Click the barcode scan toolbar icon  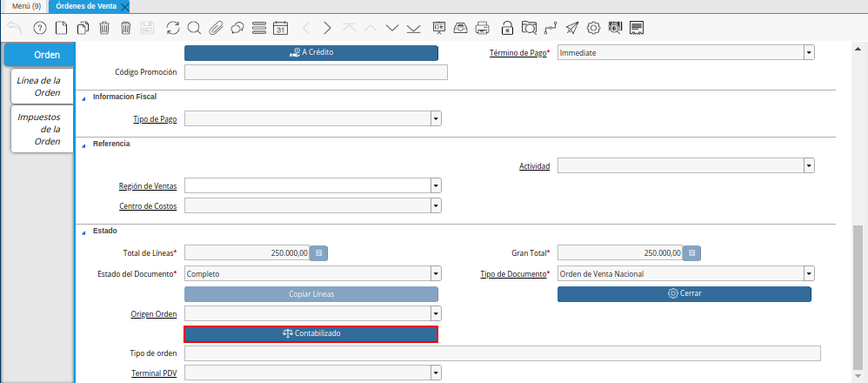(615, 28)
